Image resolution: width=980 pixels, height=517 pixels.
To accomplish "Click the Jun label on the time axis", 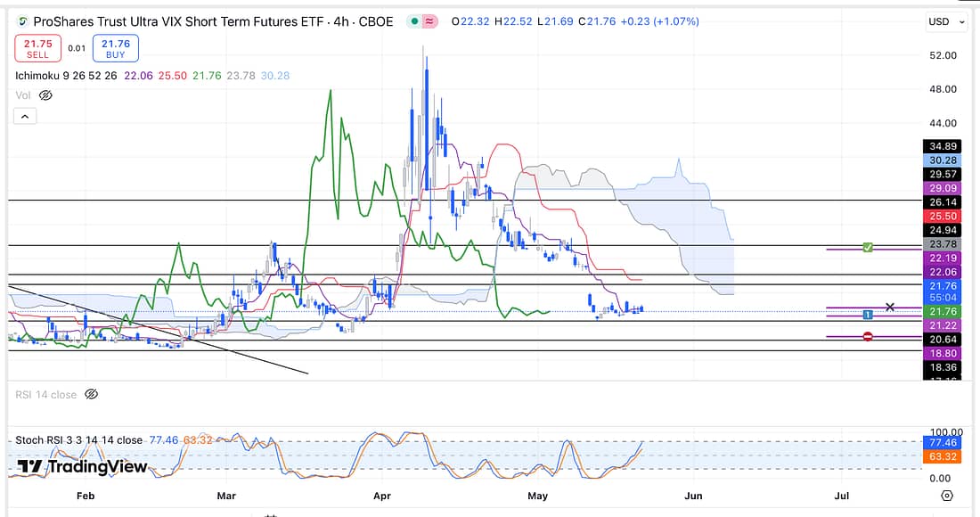I will pos(693,496).
